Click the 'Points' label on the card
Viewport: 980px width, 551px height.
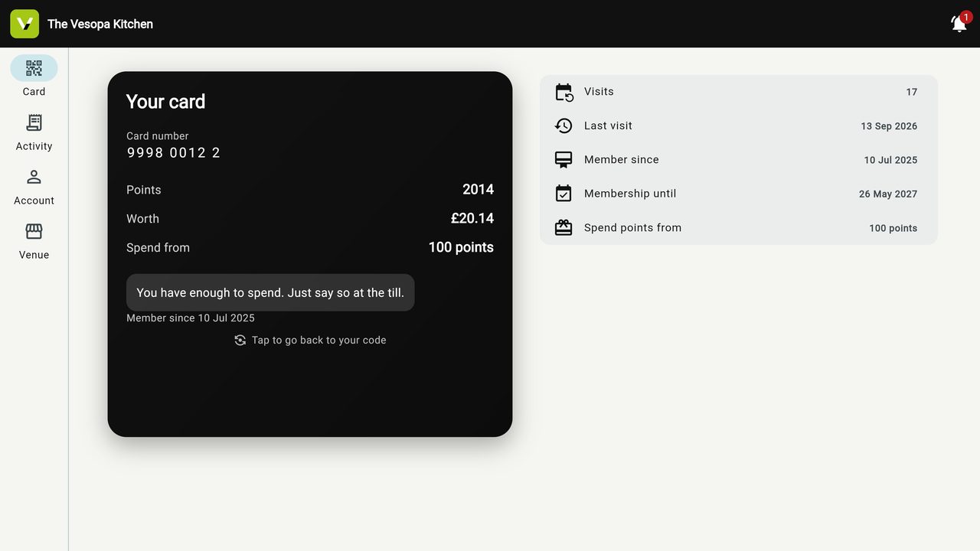[x=144, y=190]
